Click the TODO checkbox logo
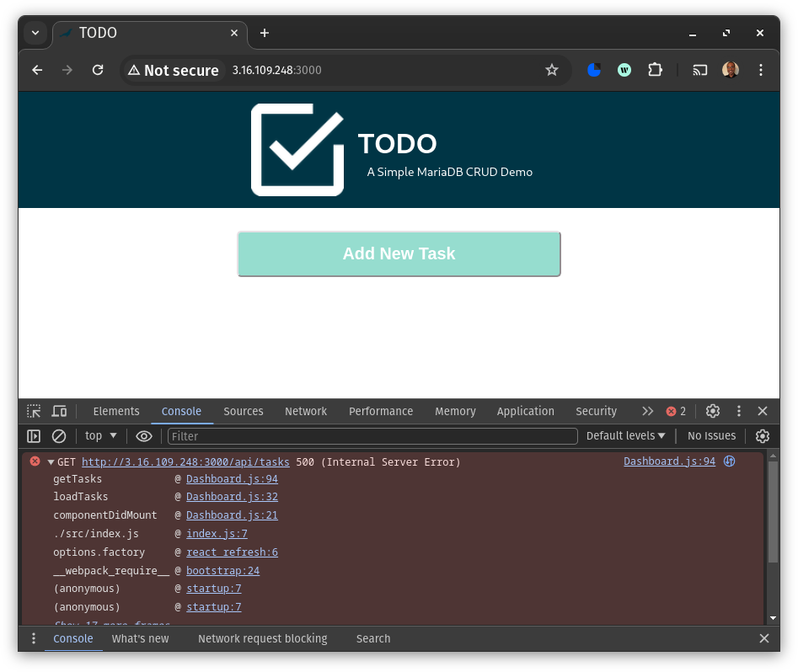The image size is (798, 672). (x=297, y=150)
